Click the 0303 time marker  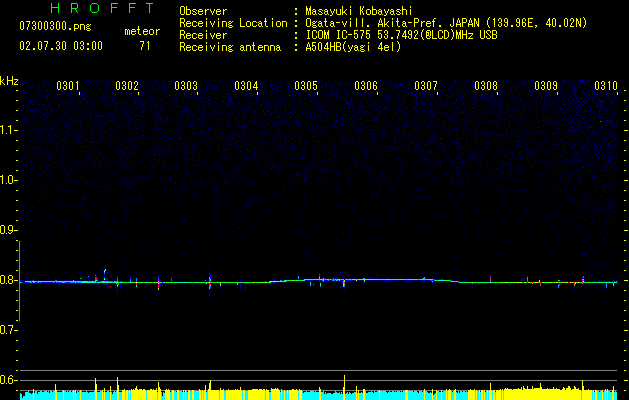tap(186, 86)
